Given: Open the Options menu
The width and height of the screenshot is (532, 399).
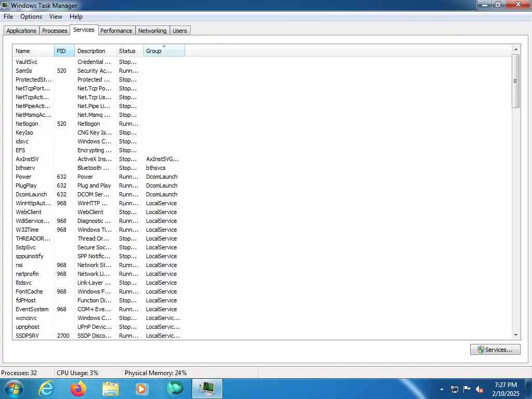Looking at the screenshot, I should click(x=31, y=17).
